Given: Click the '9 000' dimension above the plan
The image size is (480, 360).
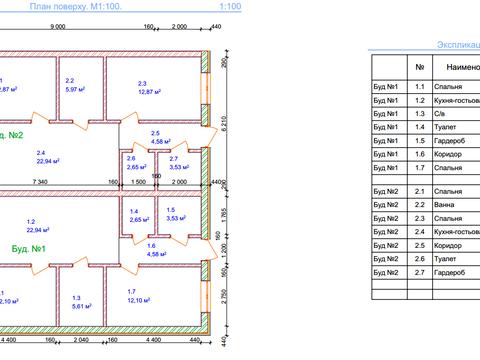Looking at the screenshot, I should point(58,27).
